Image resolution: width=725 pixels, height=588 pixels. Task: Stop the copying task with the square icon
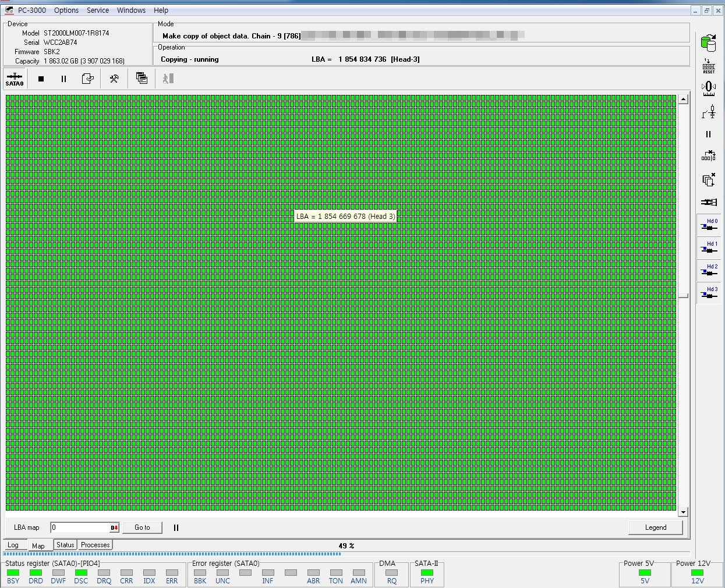[41, 79]
